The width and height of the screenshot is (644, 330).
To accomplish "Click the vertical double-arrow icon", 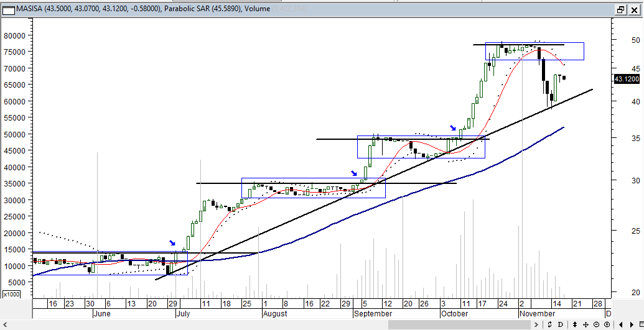I will [575, 324].
